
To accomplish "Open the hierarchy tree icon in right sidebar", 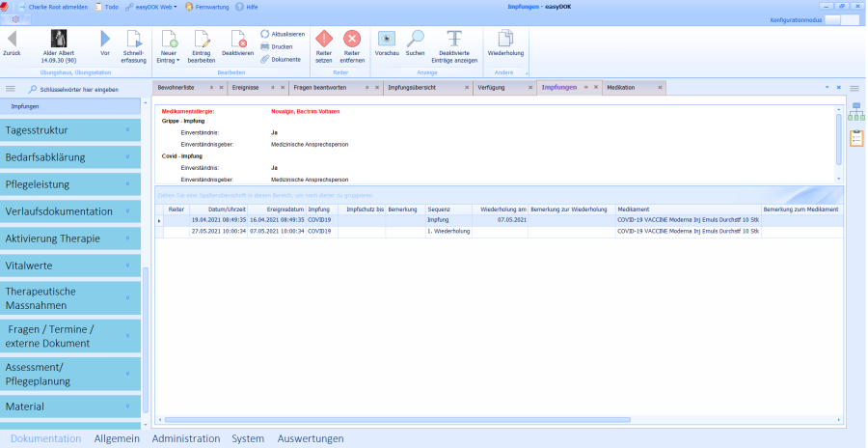I will tap(855, 113).
